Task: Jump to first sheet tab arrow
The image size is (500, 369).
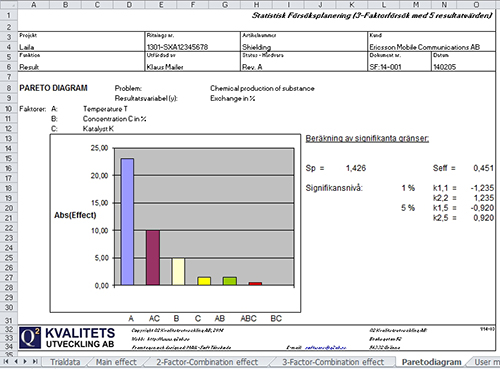Action: (x=6, y=362)
